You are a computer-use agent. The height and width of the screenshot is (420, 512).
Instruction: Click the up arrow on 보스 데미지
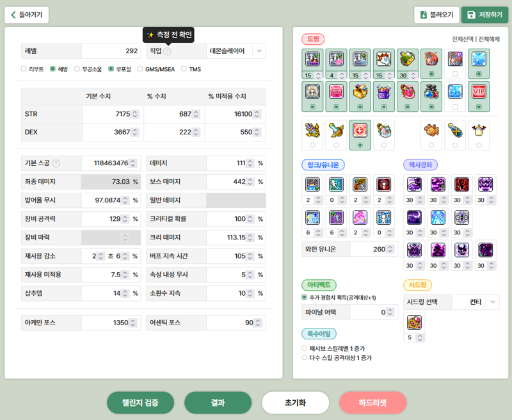(250, 179)
